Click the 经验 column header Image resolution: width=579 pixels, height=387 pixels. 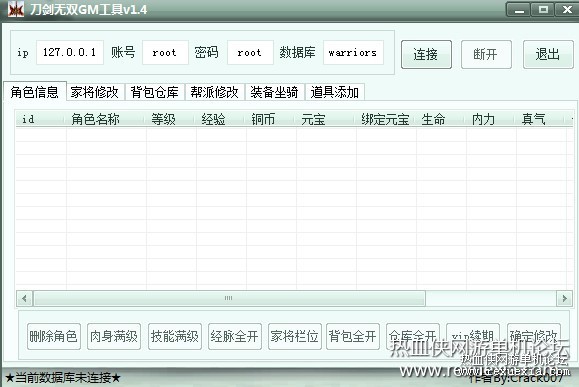pos(221,119)
